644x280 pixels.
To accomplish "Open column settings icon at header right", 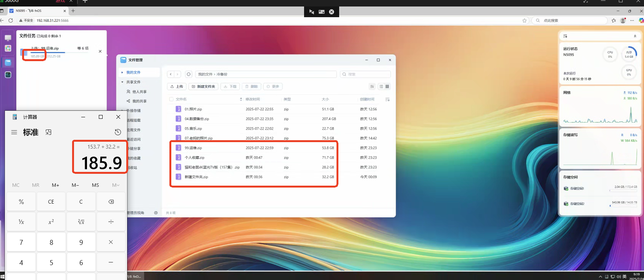I will point(387,99).
